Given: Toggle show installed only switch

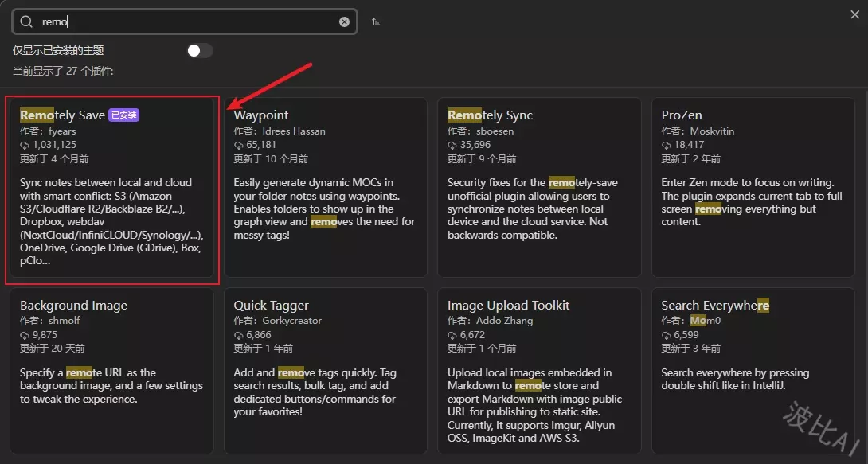Looking at the screenshot, I should [200, 50].
